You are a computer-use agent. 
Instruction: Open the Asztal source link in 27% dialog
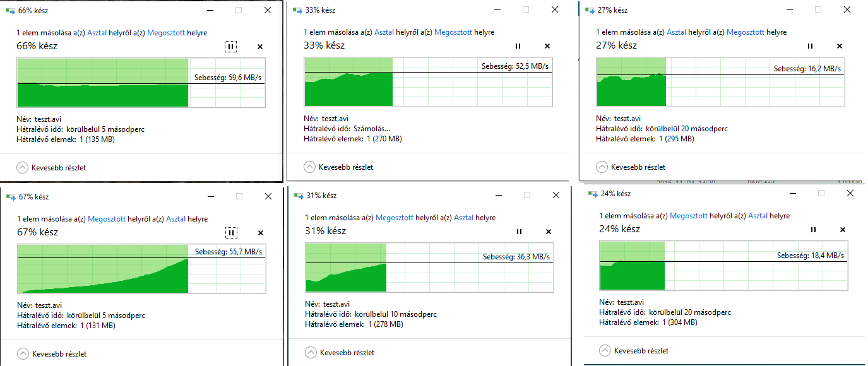click(x=676, y=32)
